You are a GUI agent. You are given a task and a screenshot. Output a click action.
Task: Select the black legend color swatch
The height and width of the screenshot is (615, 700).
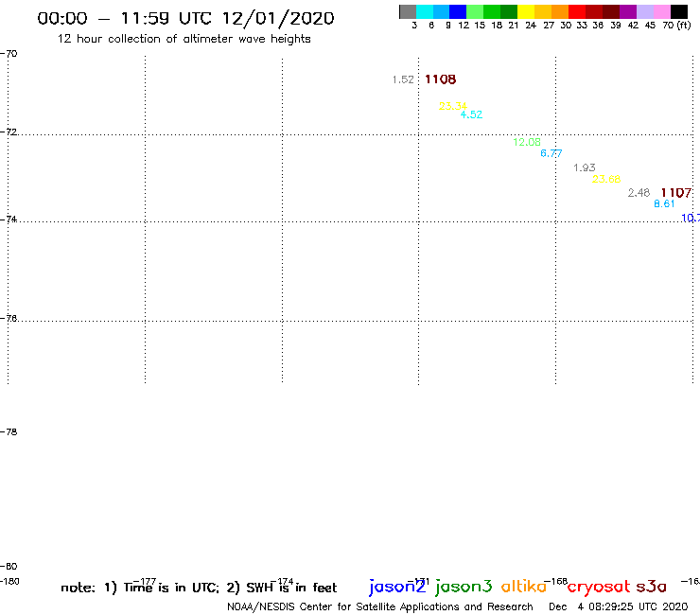point(678,11)
